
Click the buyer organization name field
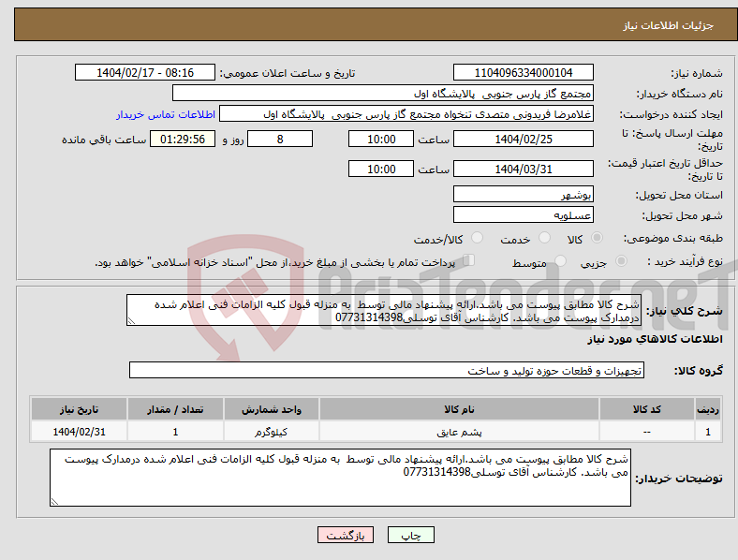(x=383, y=93)
